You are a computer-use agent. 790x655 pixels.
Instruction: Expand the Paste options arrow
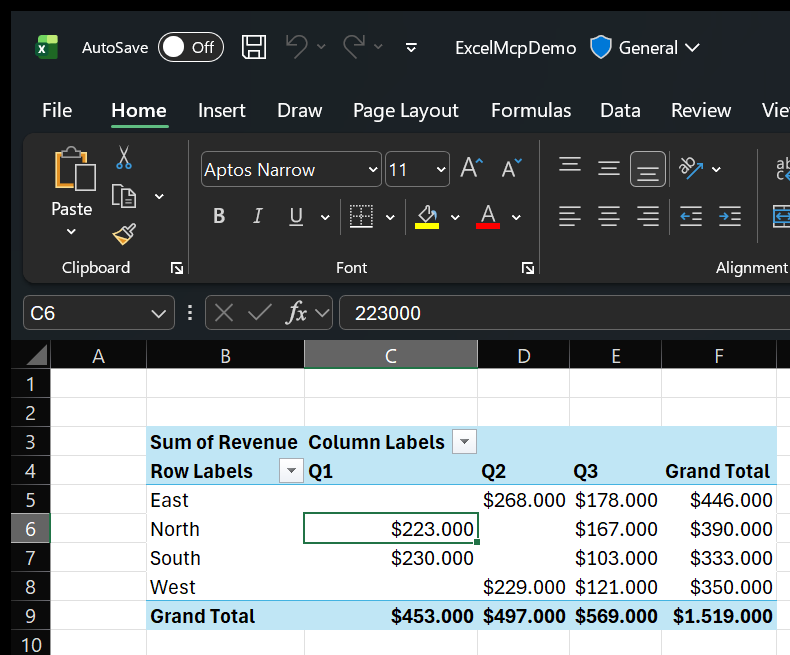[x=72, y=232]
